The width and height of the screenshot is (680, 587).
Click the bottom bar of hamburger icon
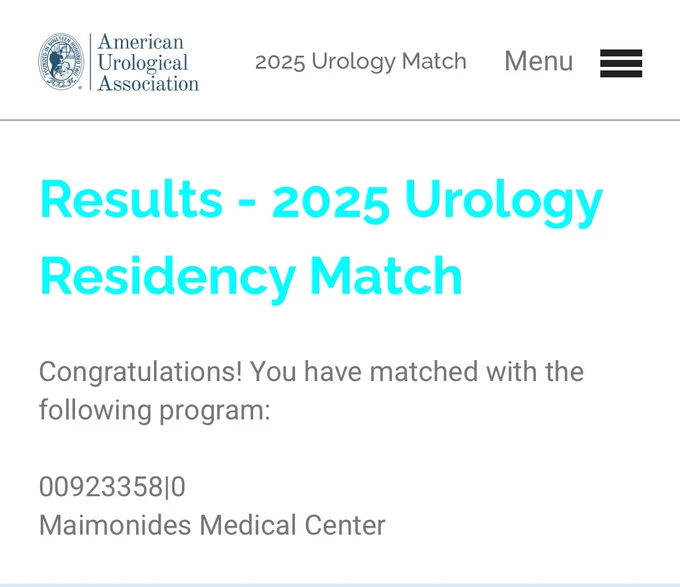click(621, 74)
